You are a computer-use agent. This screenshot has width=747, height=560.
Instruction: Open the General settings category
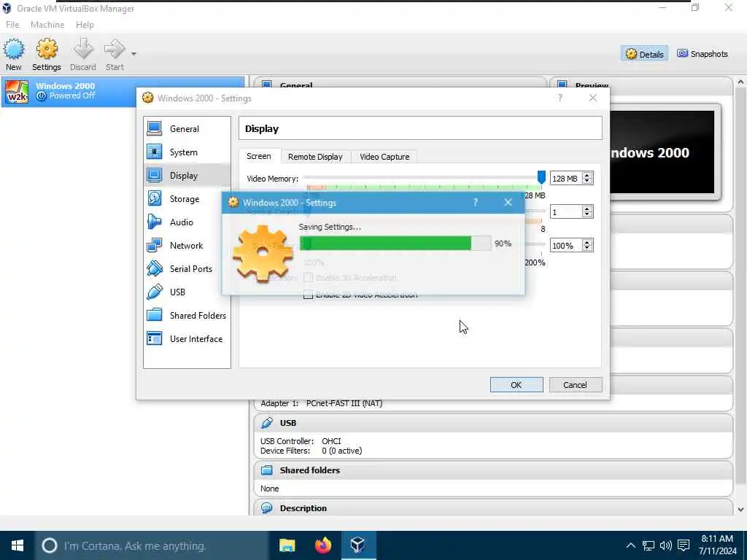point(187,128)
